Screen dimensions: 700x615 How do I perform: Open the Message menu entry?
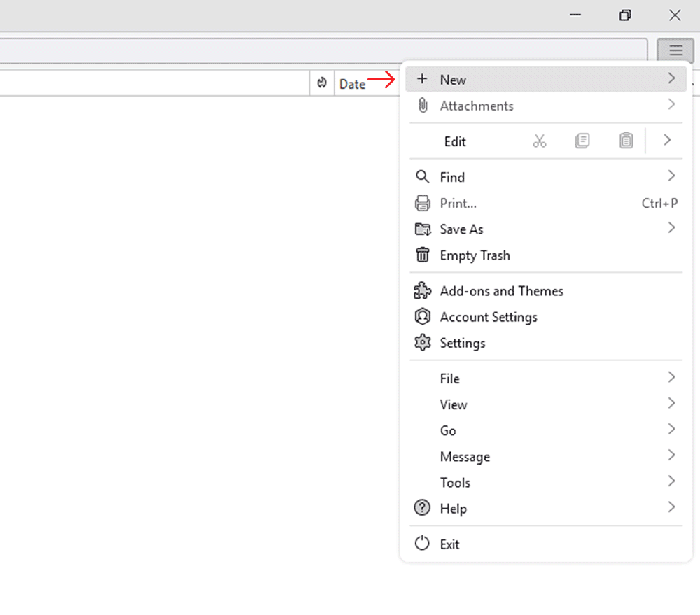click(x=465, y=456)
